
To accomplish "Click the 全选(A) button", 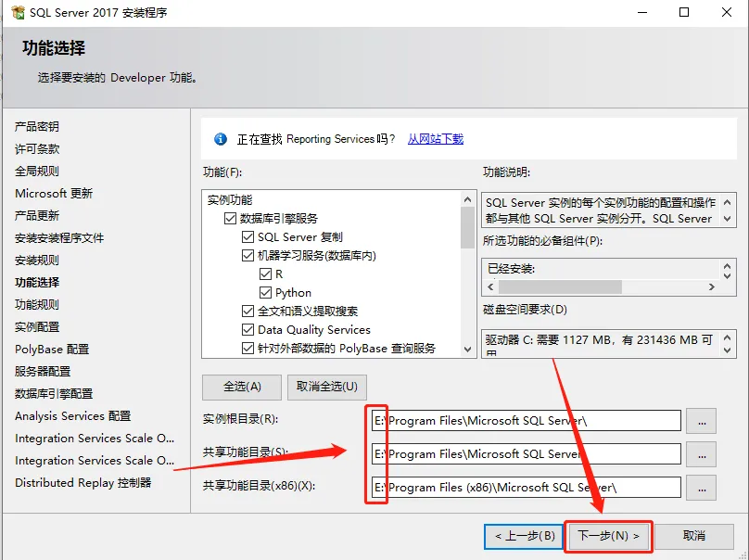I will click(242, 387).
